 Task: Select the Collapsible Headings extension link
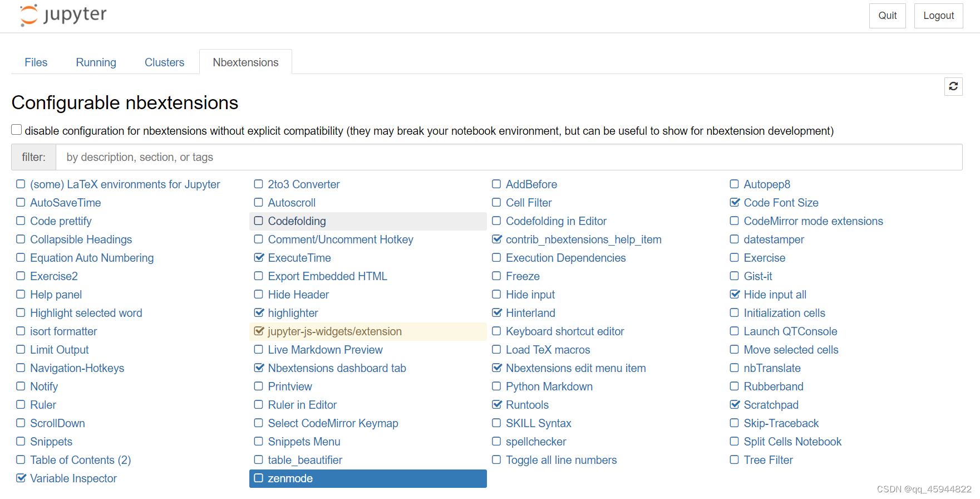coord(81,239)
